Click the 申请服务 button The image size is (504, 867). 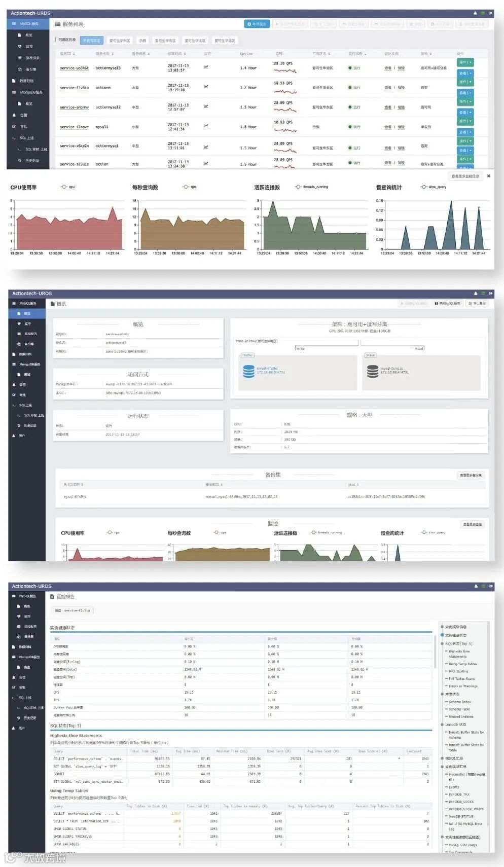tap(257, 24)
